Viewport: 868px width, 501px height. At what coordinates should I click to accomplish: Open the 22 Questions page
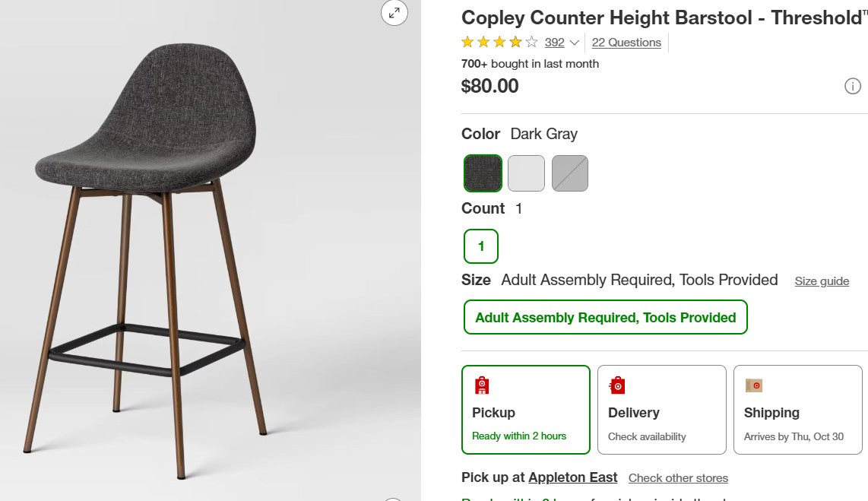click(x=626, y=43)
